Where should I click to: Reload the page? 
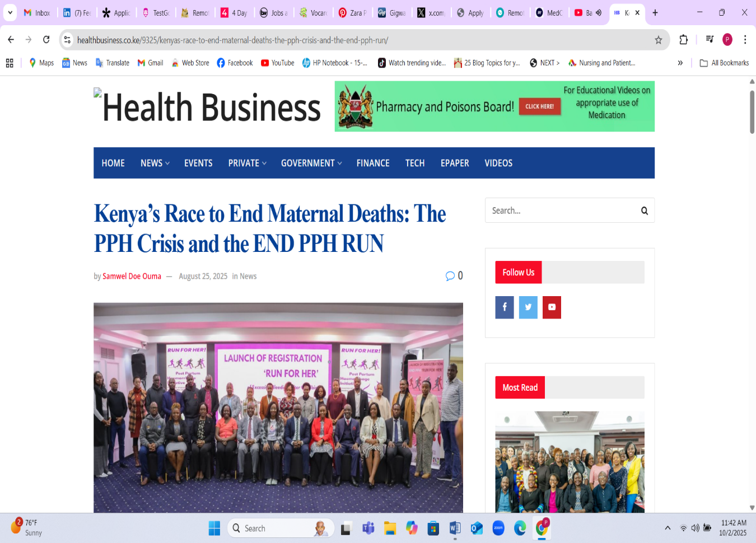(x=46, y=40)
